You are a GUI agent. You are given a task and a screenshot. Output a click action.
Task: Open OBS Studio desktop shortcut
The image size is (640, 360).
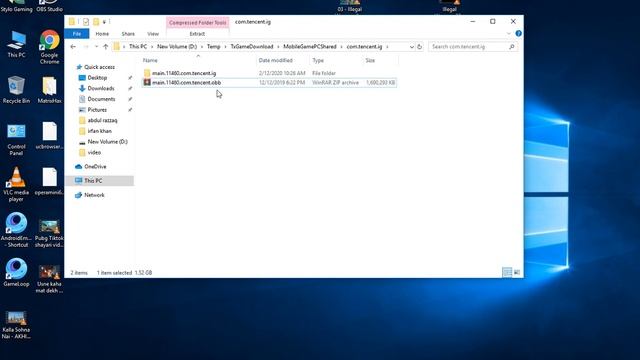tap(49, 6)
